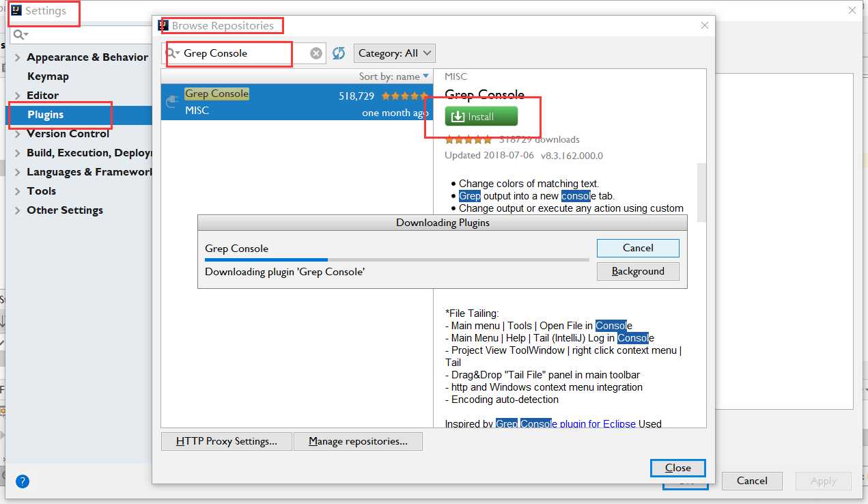868x504 pixels.
Task: Send the download to Background
Action: [x=638, y=271]
